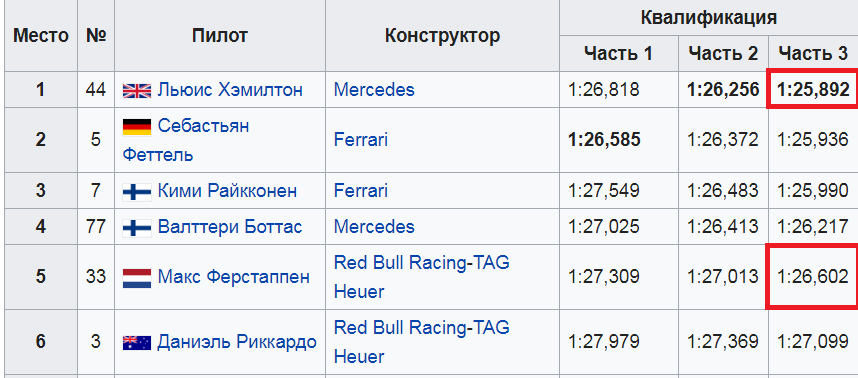Click the Finnish flag beside Валттери Боттас
858x378 pixels.
click(x=136, y=228)
